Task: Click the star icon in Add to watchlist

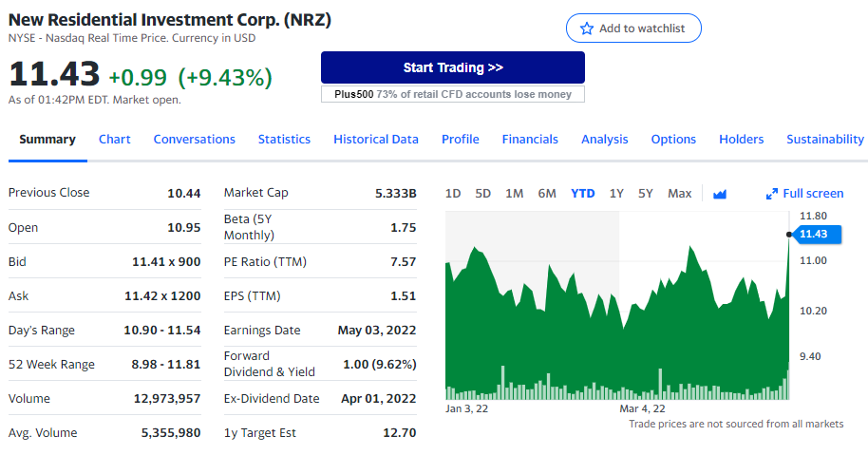Action: 587,28
